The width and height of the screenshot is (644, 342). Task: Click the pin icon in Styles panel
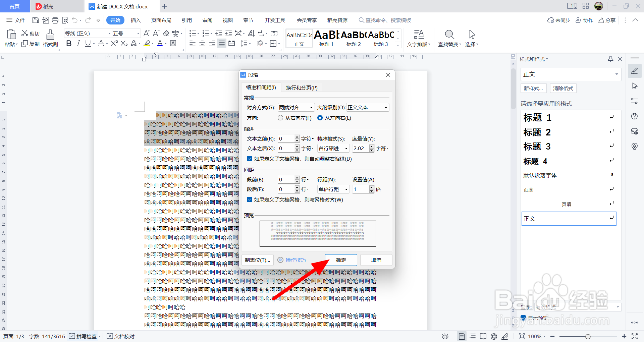coord(610,59)
